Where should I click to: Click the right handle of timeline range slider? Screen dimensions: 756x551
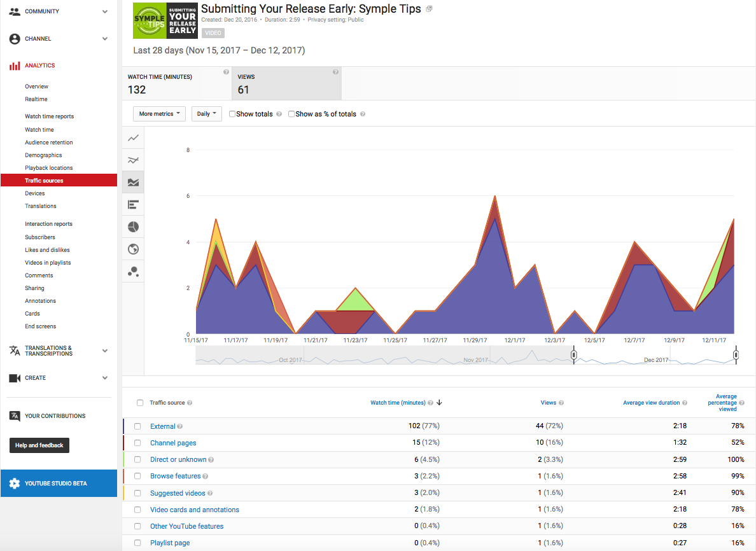736,355
